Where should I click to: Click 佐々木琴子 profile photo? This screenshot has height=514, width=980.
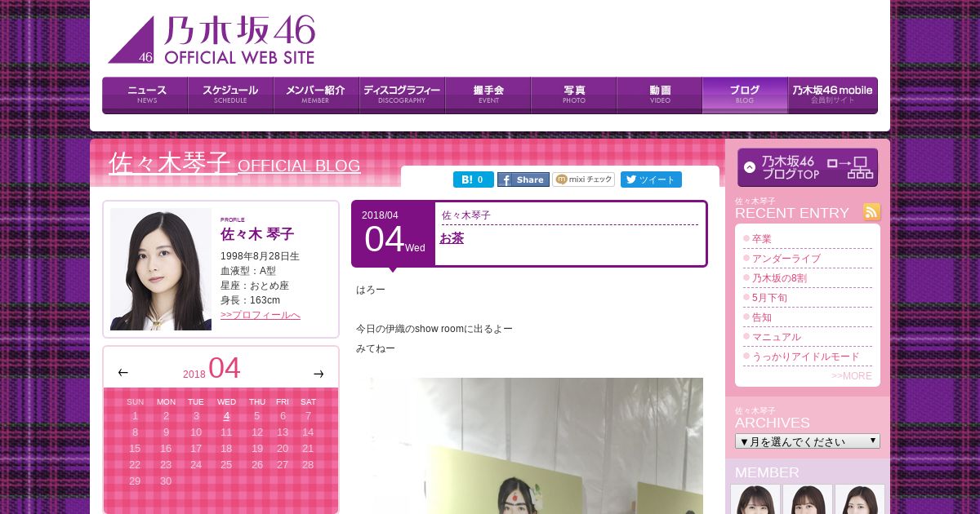(x=161, y=269)
